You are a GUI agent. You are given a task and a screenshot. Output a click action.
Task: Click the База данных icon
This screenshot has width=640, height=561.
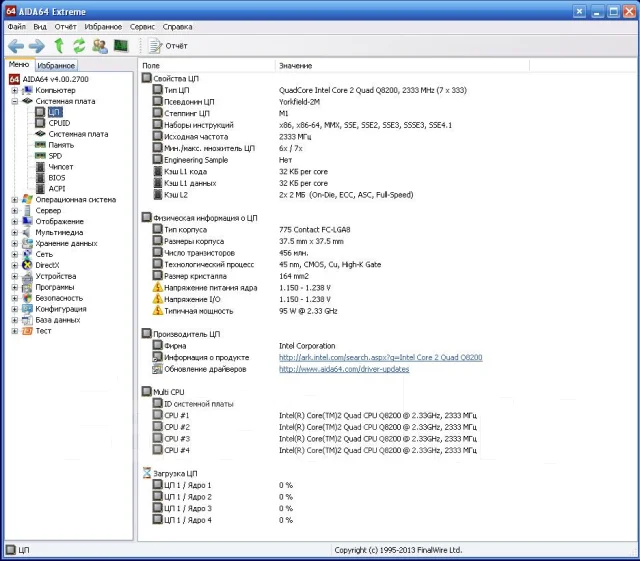coord(27,320)
